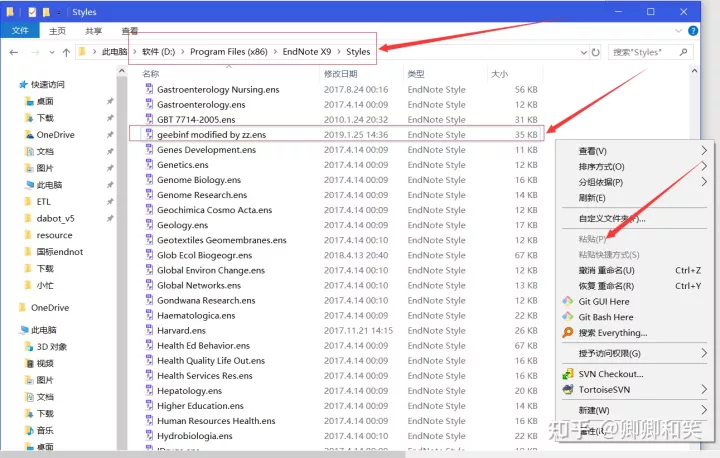The height and width of the screenshot is (458, 720).
Task: Click the file icon of Hepatology.ens
Action: tap(149, 390)
